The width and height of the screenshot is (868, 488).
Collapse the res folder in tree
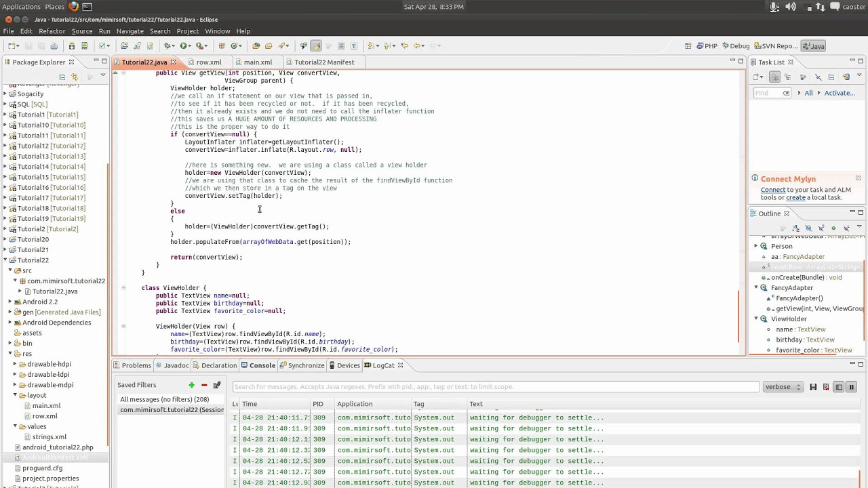tap(10, 354)
